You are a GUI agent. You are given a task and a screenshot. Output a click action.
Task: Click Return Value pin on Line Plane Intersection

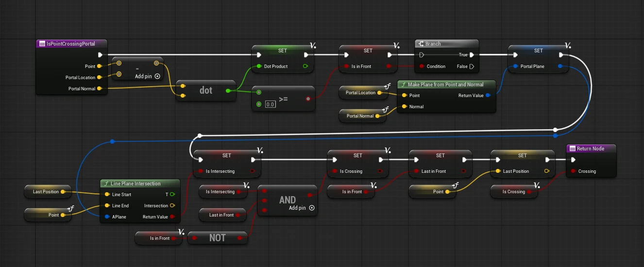click(x=172, y=217)
